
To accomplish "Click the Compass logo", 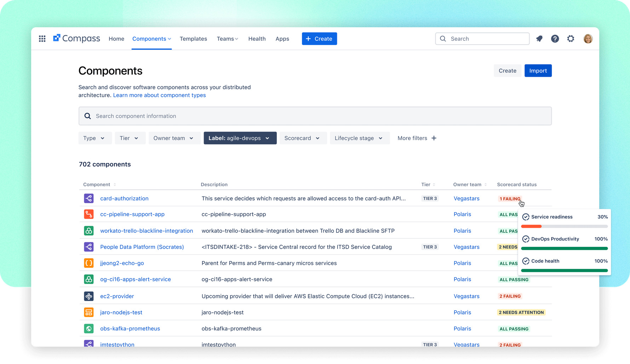I will [x=76, y=39].
